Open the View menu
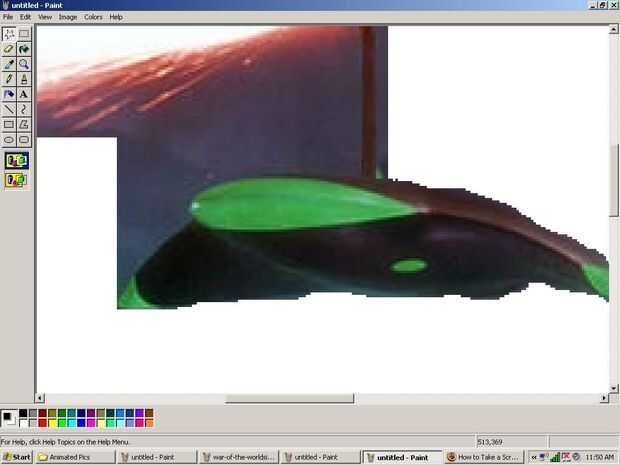This screenshot has height=465, width=620. coord(45,17)
